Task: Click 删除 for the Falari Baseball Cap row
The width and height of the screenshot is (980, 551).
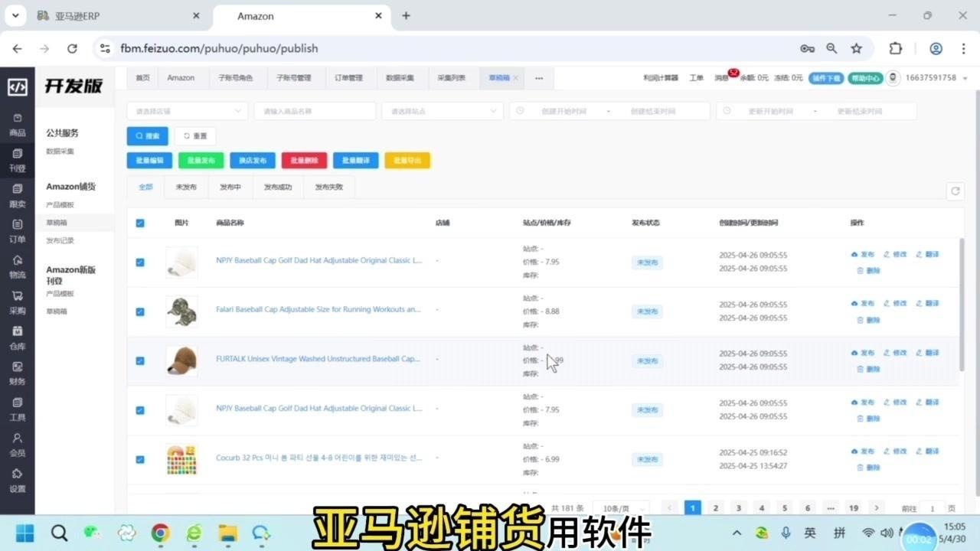Action: [869, 320]
